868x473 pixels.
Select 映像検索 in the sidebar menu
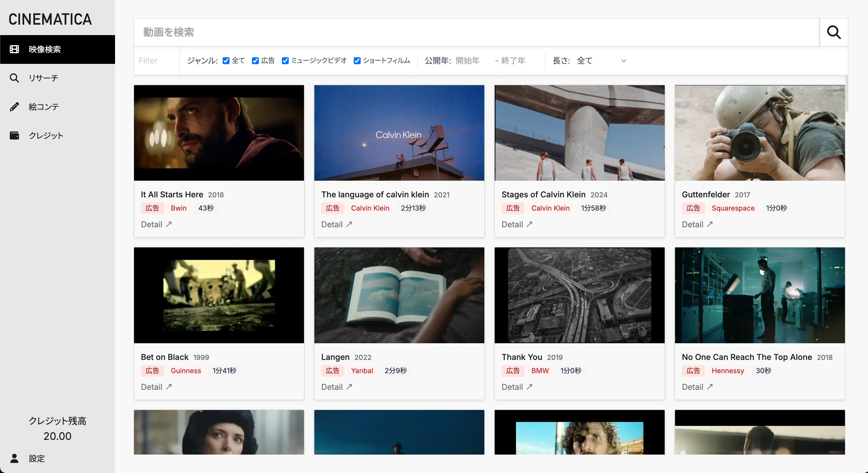tap(57, 49)
